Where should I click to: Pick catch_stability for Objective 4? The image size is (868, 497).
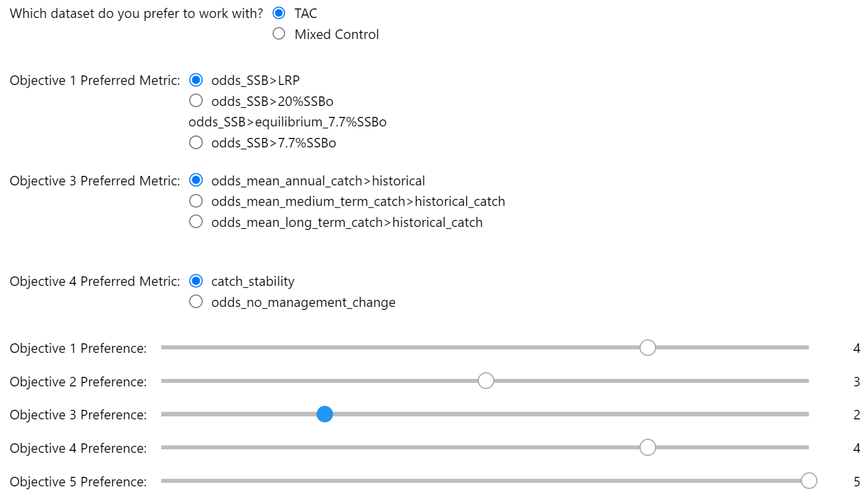[196, 281]
